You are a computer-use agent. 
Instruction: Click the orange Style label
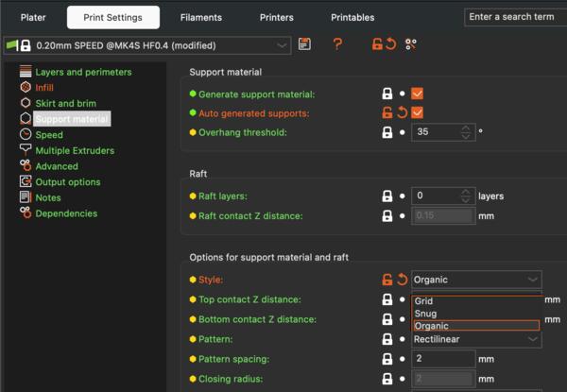[211, 280]
